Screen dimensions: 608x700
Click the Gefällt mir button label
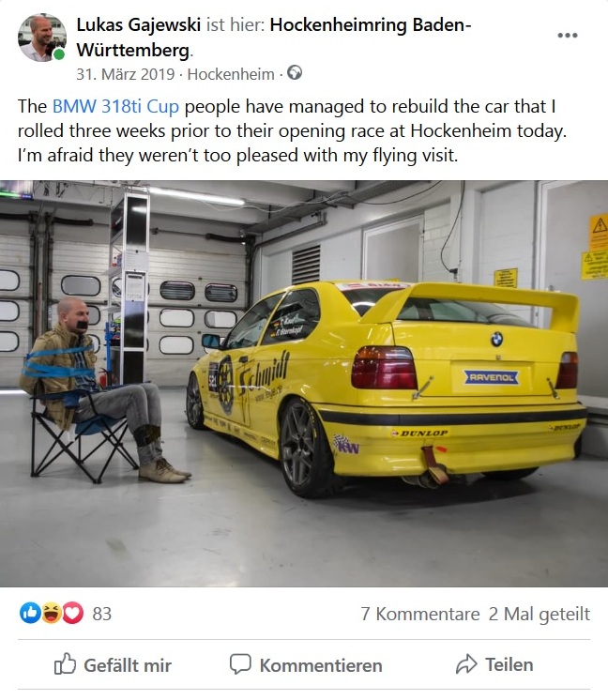[x=128, y=665]
